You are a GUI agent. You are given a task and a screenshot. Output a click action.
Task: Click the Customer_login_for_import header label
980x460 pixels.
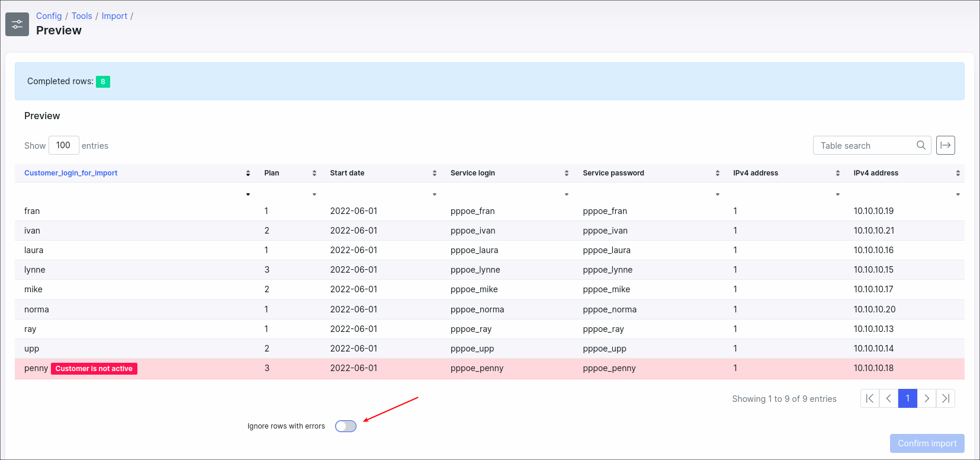coord(70,173)
